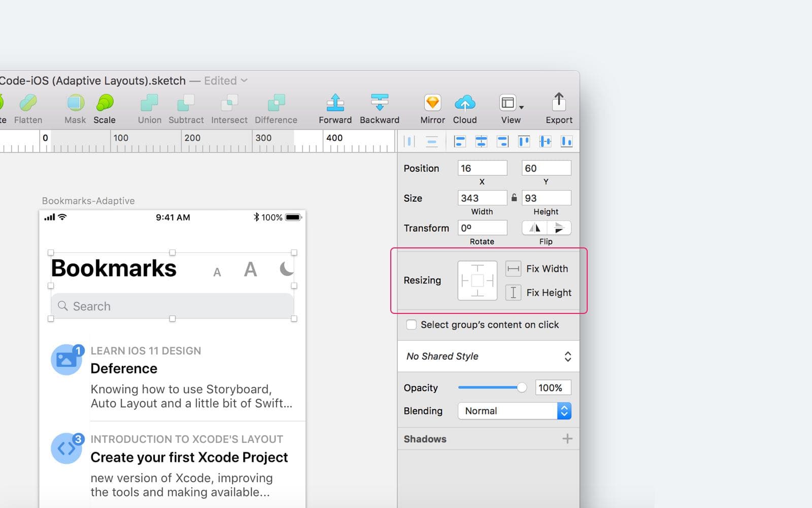
Task: Select the LEARN IOS 11 DESIGN text
Action: pos(146,351)
